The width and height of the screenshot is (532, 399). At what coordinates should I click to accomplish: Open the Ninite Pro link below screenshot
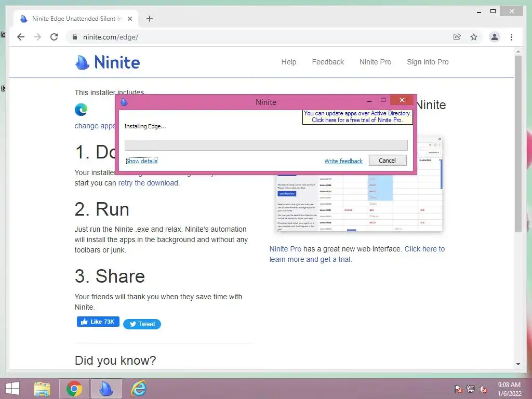click(x=285, y=249)
